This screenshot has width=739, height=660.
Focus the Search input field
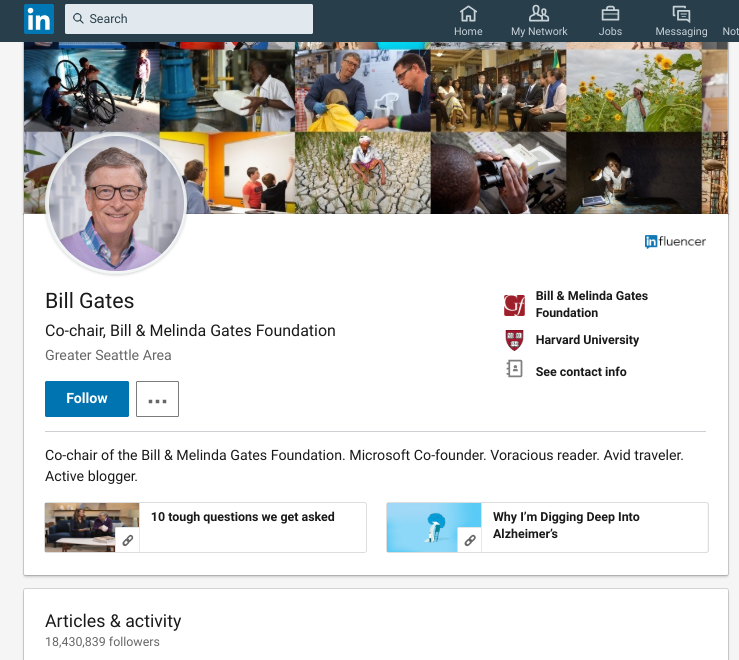(189, 19)
